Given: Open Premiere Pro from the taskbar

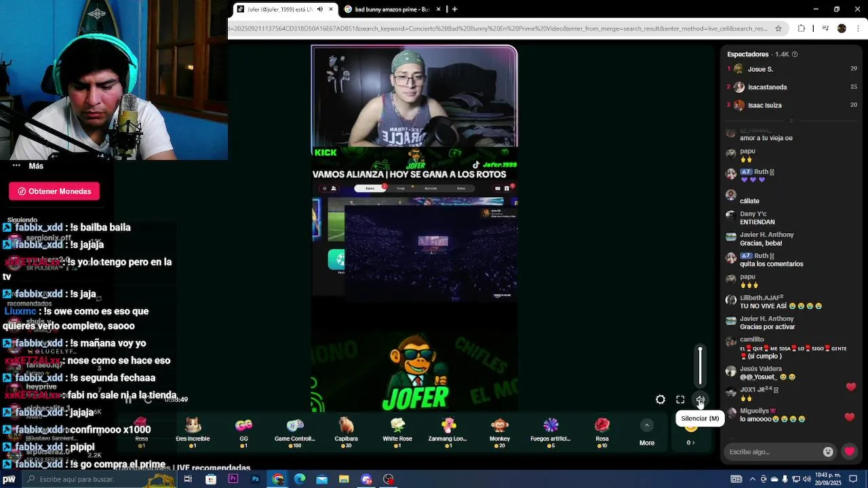Looking at the screenshot, I should [233, 479].
